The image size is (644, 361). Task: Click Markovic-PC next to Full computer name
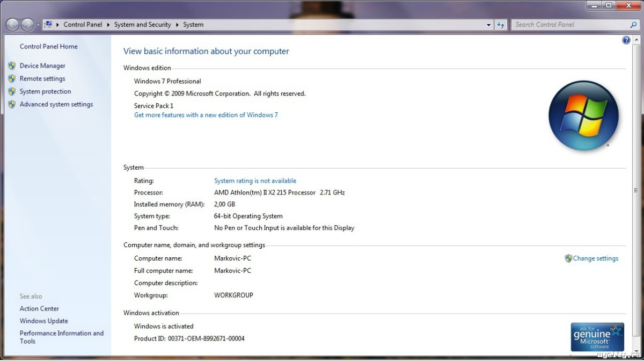coord(232,271)
